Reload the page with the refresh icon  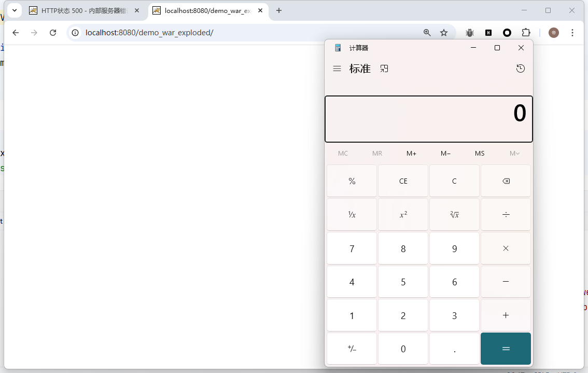click(x=53, y=33)
